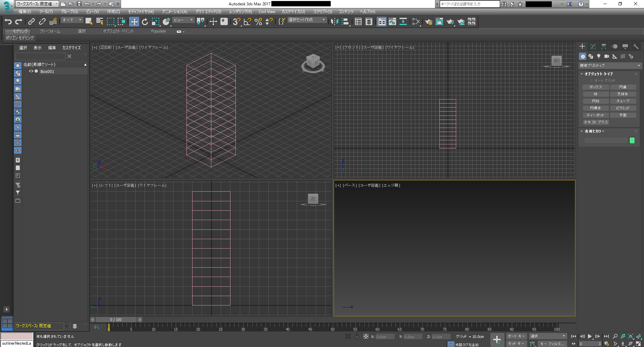The width and height of the screenshot is (644, 347).
Task: Collapse the オブジェクト タイプ rollout
Action: (x=598, y=74)
